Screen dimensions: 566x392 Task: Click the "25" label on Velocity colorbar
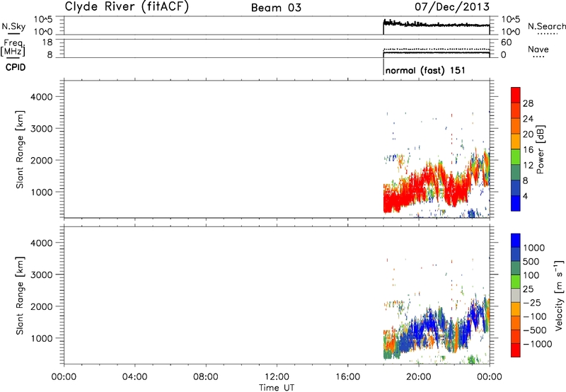pyautogui.click(x=528, y=289)
